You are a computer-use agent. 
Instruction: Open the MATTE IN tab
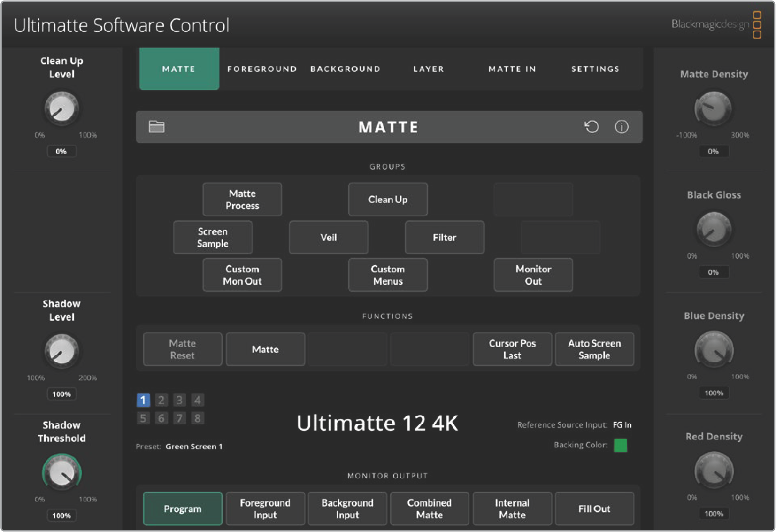(512, 69)
